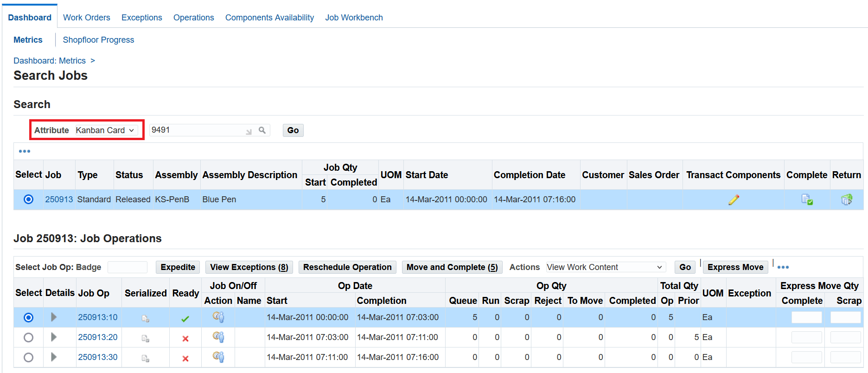
Task: Click Job On/Off action icon for 250913:10
Action: click(x=218, y=317)
